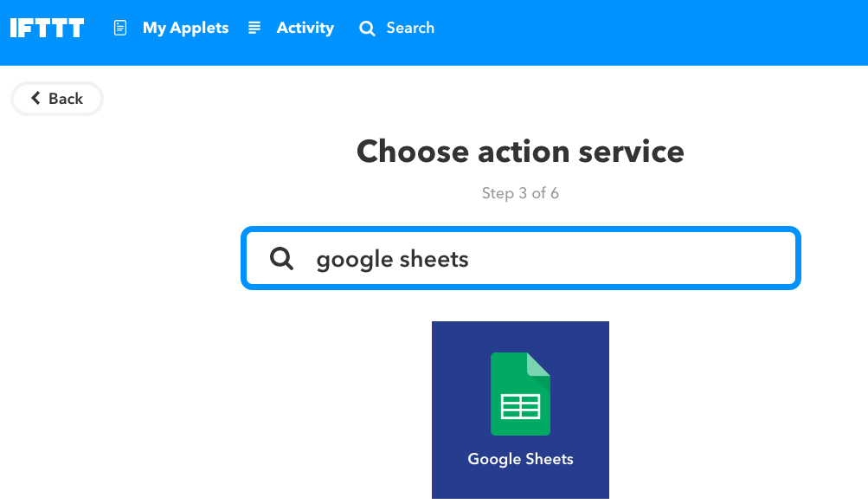Click the white table grid on the Sheets icon
868x504 pixels.
[x=520, y=406]
